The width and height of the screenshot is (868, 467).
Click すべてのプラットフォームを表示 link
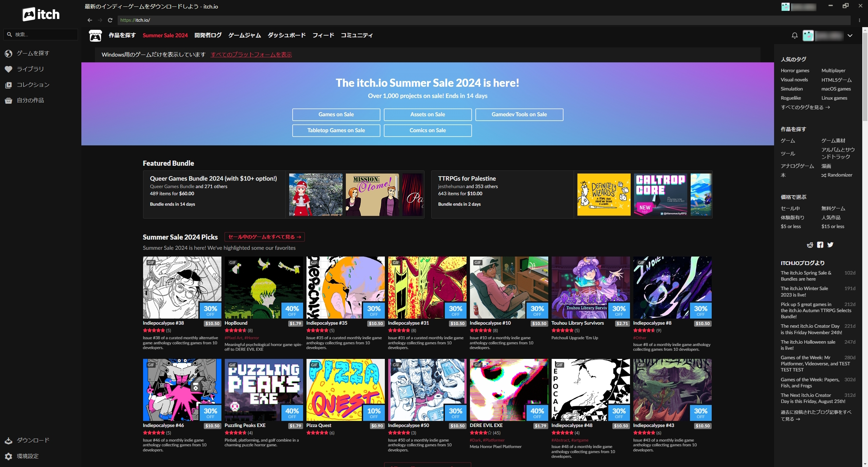pyautogui.click(x=251, y=55)
